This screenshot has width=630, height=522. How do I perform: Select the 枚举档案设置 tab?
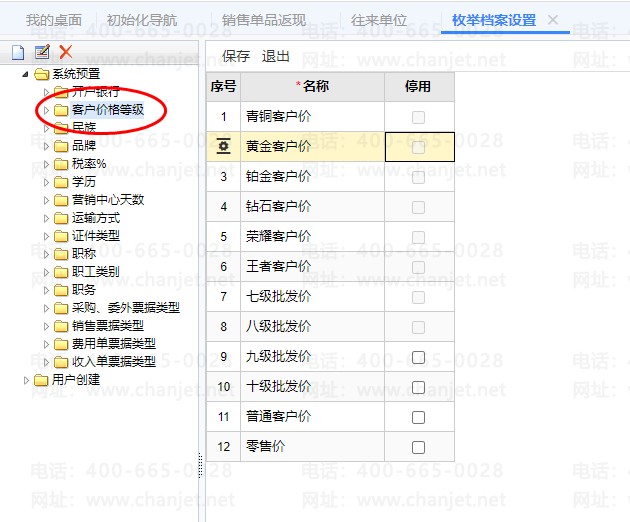click(494, 20)
